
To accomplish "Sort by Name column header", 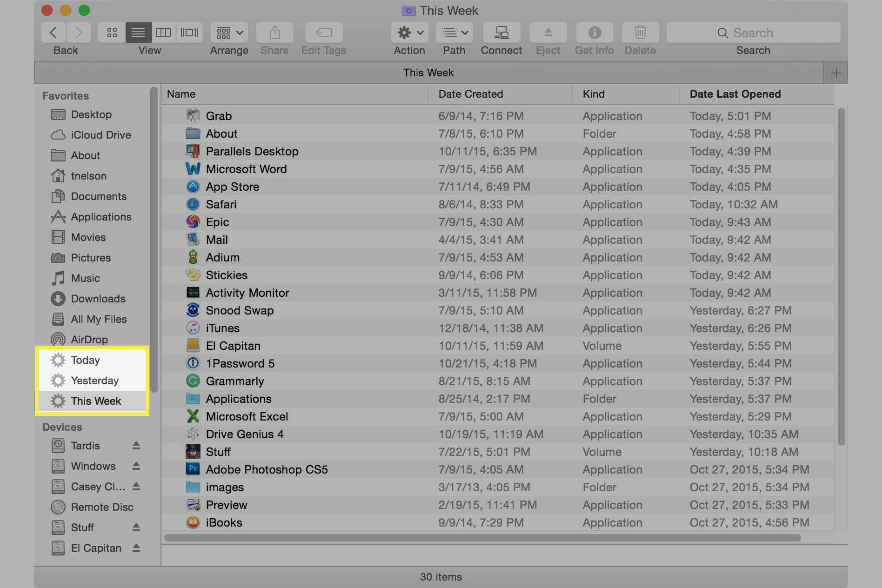I will point(294,94).
